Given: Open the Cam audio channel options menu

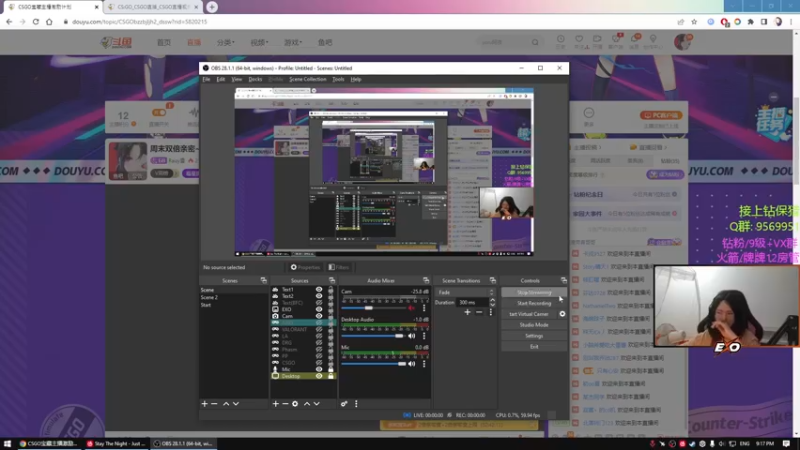Looking at the screenshot, I should (423, 308).
